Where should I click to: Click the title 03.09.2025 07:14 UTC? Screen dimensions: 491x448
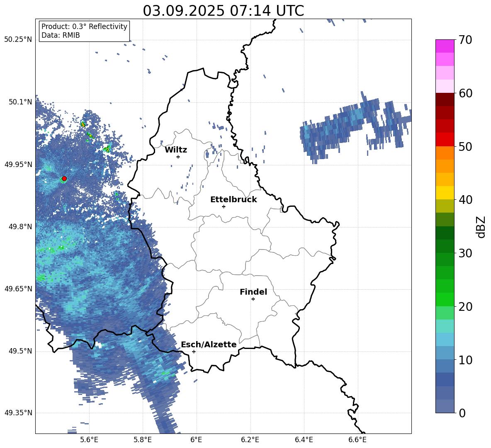pos(223,11)
